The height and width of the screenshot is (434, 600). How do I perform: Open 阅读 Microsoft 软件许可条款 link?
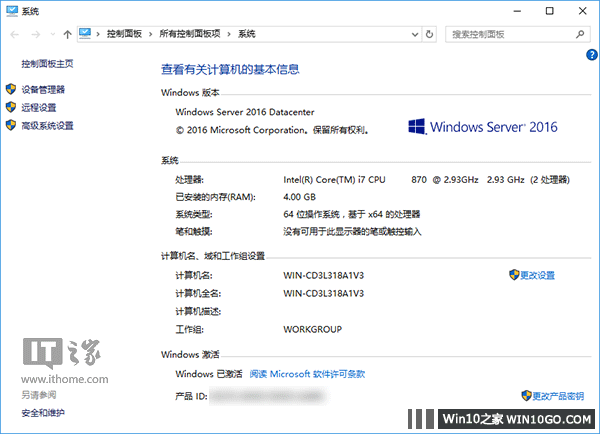(x=307, y=374)
